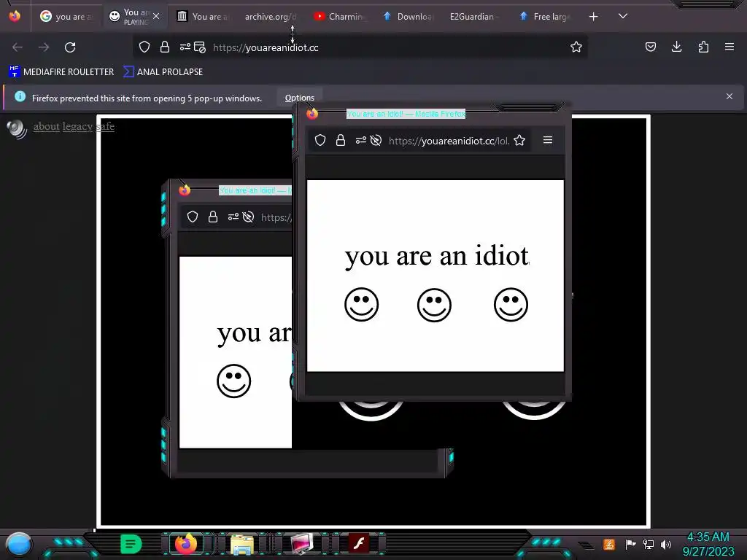This screenshot has height=560, width=747.
Task: Expand the list all tabs chevron
Action: click(x=623, y=16)
